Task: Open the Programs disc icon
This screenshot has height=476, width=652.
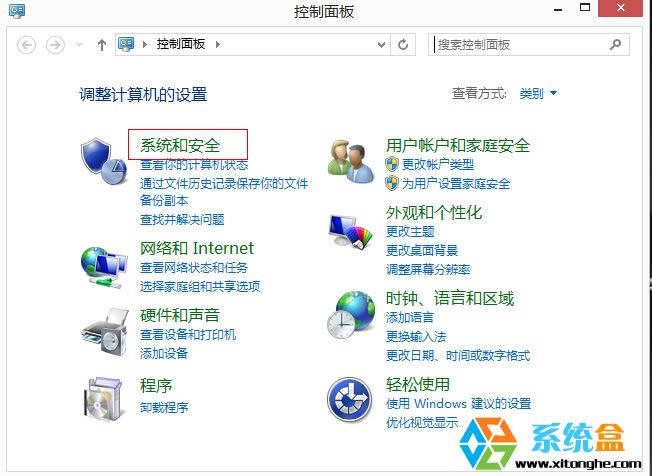Action: (x=104, y=398)
